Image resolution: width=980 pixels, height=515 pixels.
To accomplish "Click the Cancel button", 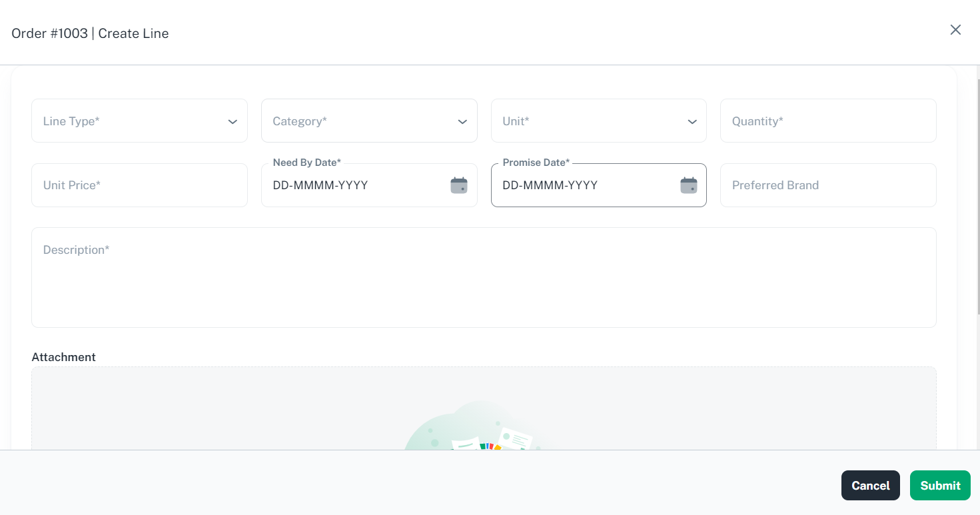I will point(870,485).
